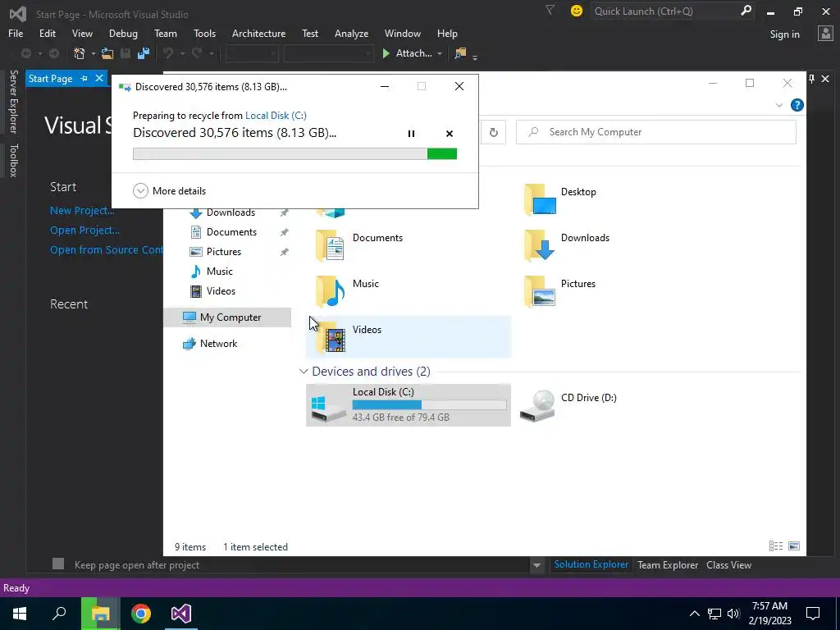Click taskbar search icon
Screen dimensions: 840x630
pos(59,614)
